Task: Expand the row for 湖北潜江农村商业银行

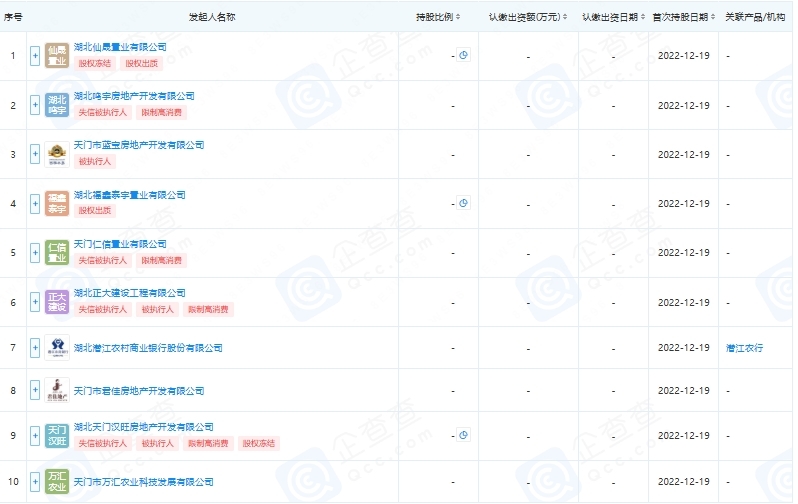Action: pyautogui.click(x=35, y=348)
